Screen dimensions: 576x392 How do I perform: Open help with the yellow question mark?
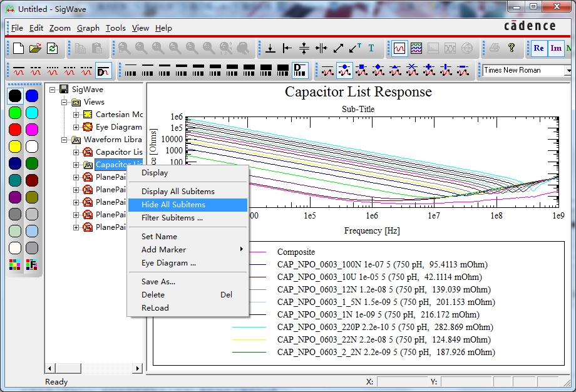click(x=512, y=48)
